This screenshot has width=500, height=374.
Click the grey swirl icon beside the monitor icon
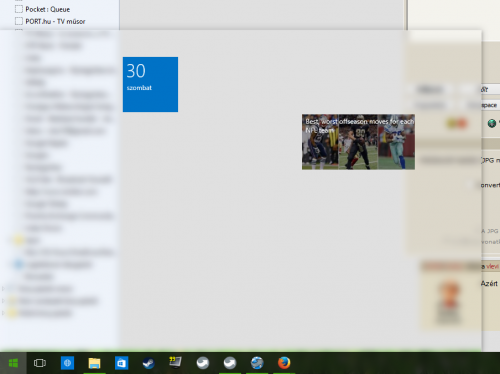[203, 363]
